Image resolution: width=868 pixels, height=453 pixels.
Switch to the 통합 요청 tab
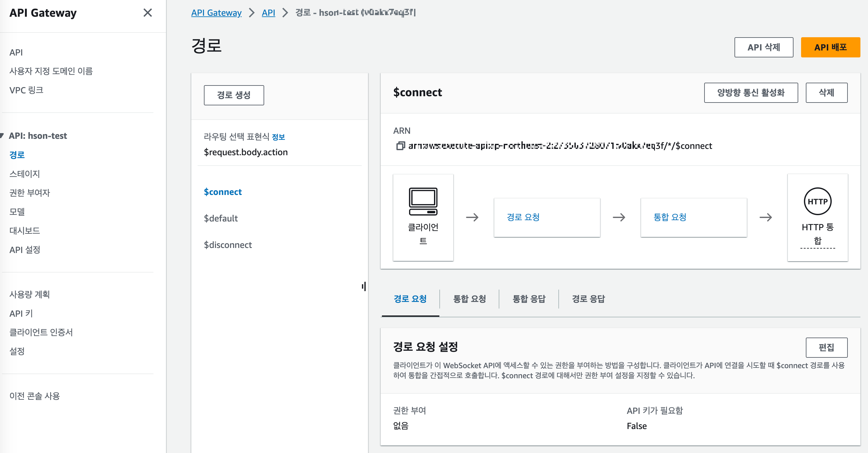(x=469, y=299)
